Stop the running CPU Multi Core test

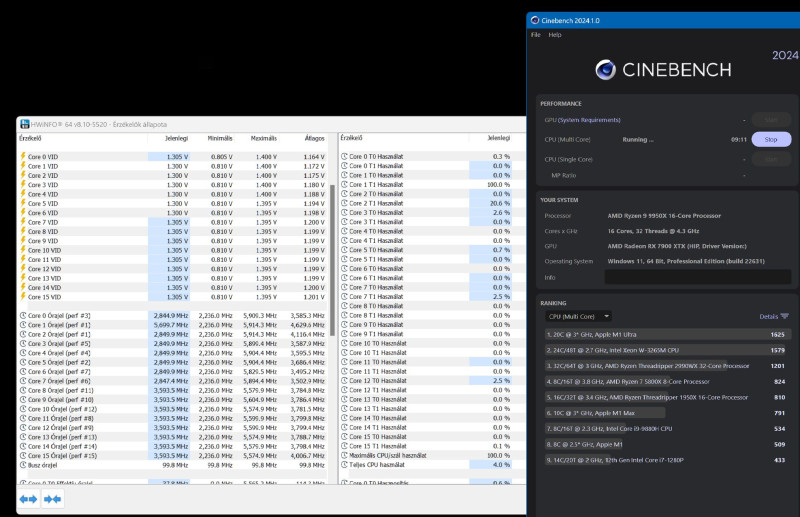(x=771, y=139)
